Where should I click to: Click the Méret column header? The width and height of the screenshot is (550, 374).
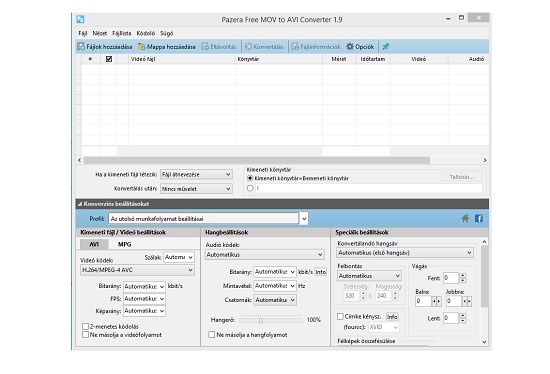click(339, 59)
